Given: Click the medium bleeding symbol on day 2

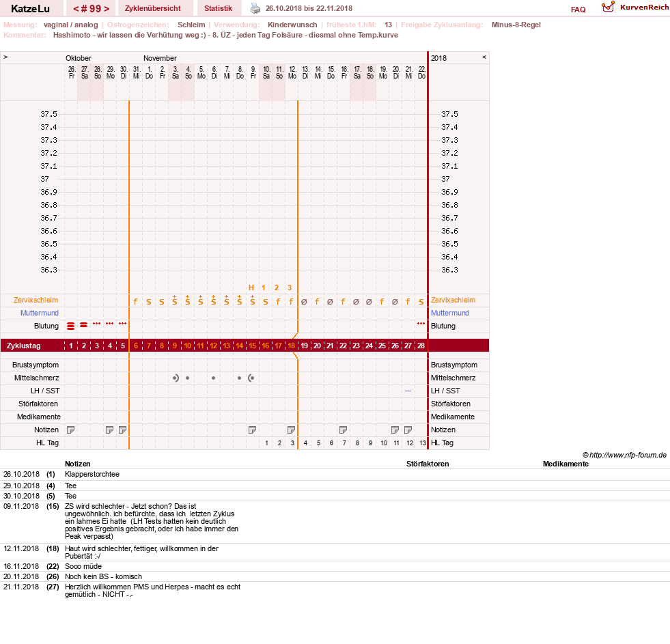Looking at the screenshot, I should point(84,325).
